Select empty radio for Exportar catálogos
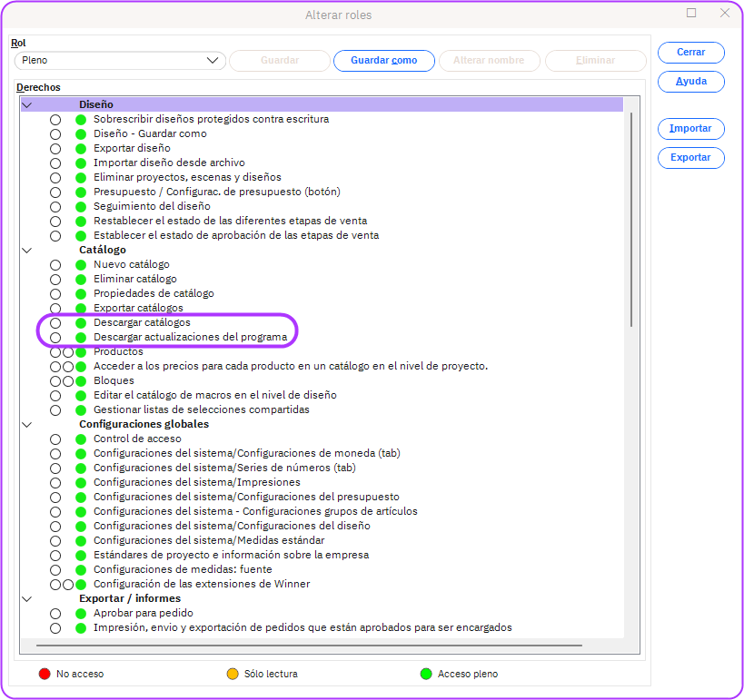 [x=55, y=309]
